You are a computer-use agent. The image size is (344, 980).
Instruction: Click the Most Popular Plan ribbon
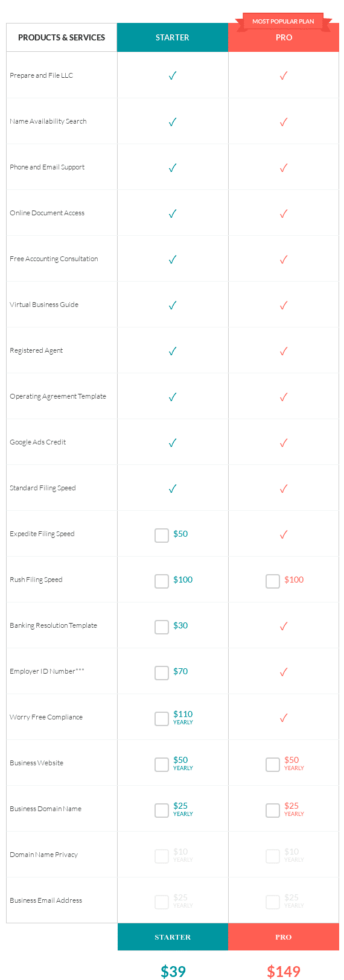(x=283, y=21)
